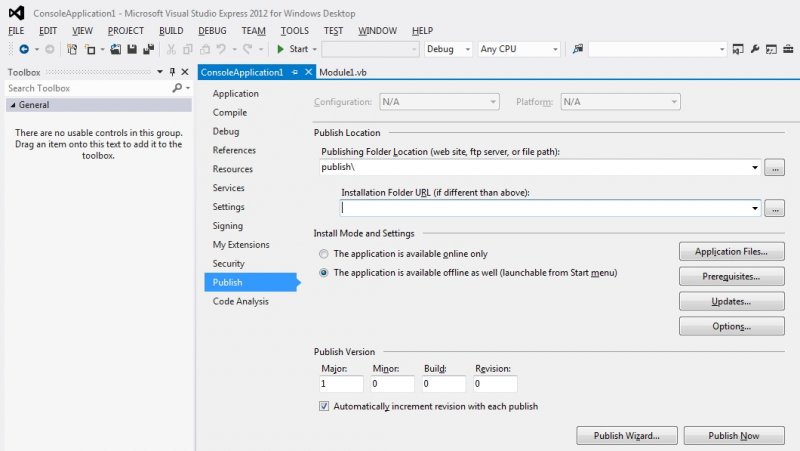
Task: Click the Save floppy disk icon
Action: (x=132, y=49)
